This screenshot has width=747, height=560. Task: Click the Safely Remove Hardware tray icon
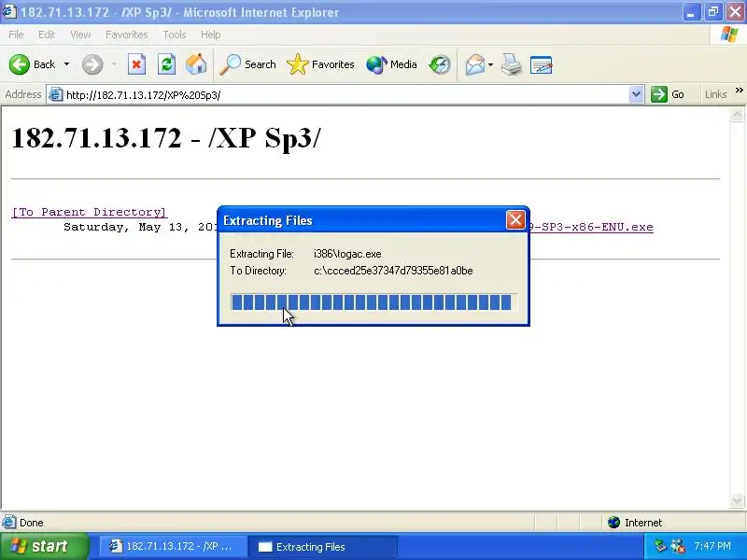660,546
